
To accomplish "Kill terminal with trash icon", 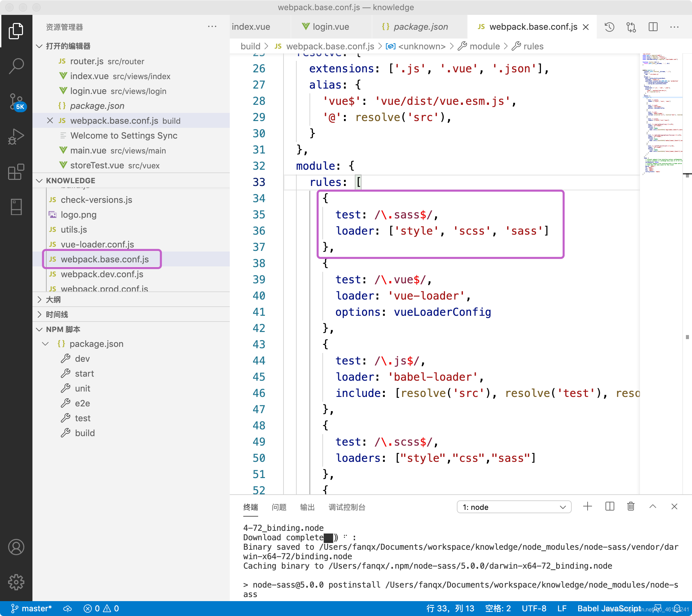I will tap(631, 506).
